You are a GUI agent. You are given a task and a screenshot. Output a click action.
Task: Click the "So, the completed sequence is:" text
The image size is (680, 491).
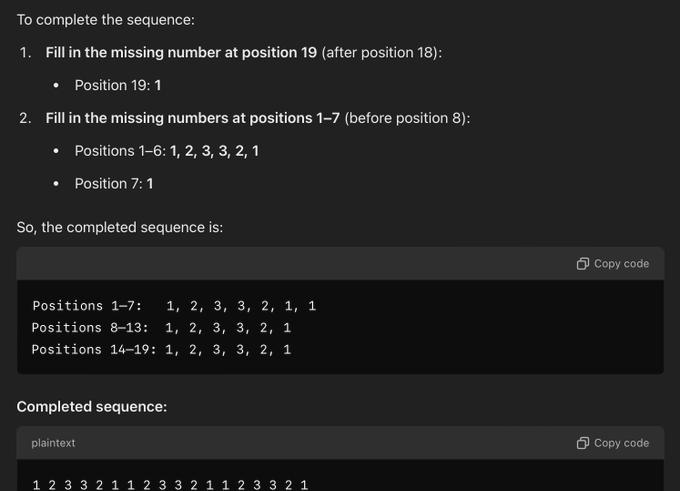tap(120, 227)
